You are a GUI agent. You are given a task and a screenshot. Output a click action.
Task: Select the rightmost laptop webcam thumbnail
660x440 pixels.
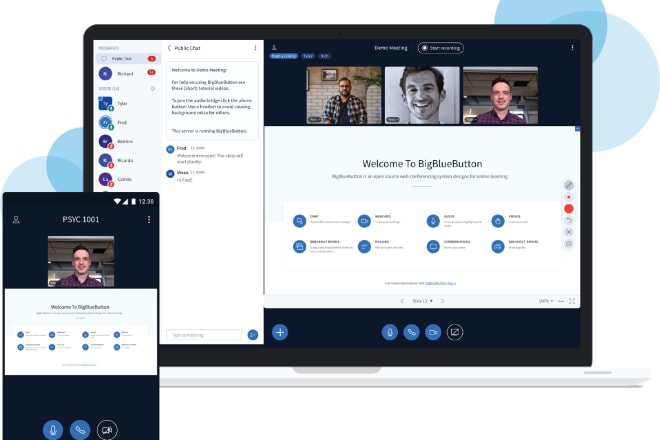500,95
